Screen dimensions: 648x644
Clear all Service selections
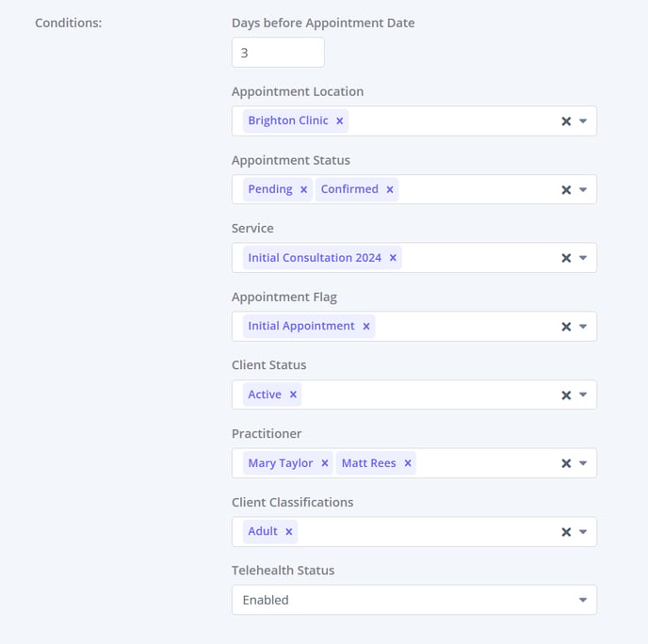pyautogui.click(x=566, y=258)
